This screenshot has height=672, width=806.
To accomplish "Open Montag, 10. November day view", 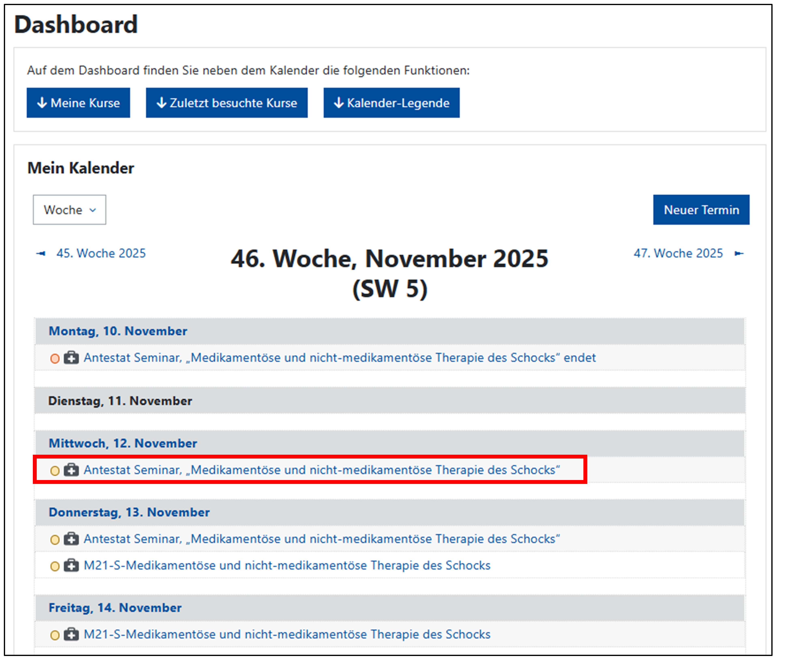I will [x=118, y=331].
